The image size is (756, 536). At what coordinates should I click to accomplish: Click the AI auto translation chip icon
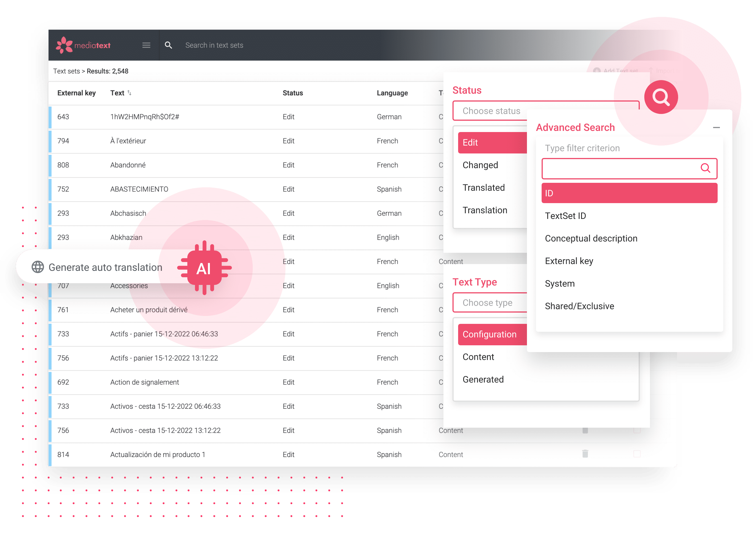pos(205,267)
